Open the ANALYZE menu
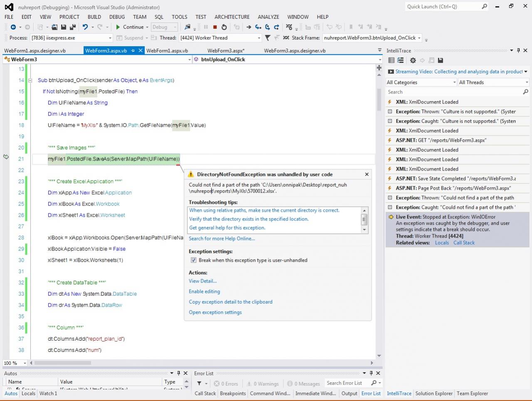This screenshot has width=532, height=401. pos(268,17)
